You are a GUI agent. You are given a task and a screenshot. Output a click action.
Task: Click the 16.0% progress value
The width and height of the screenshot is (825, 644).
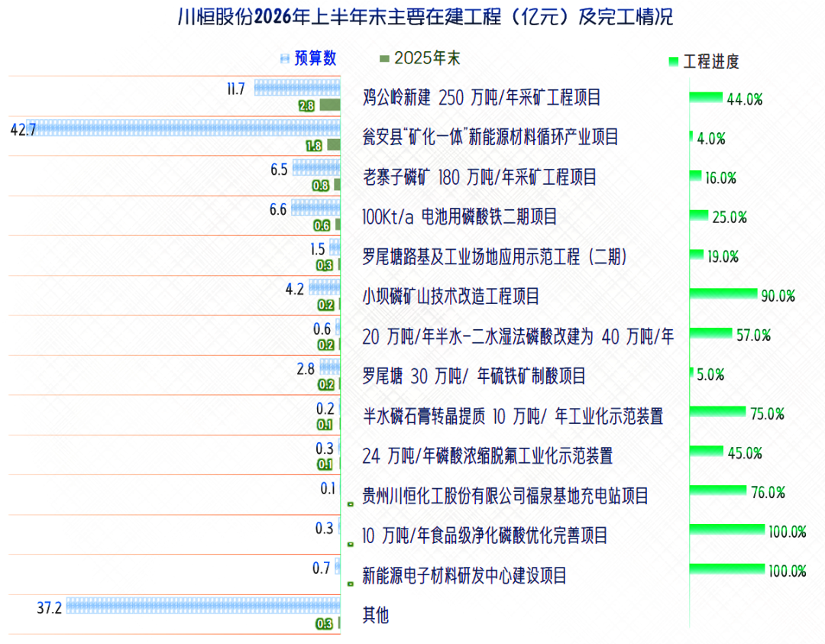(x=721, y=178)
